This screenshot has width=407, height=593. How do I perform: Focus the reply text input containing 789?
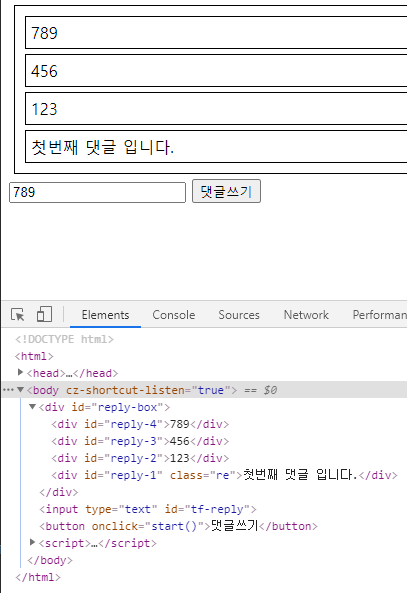[98, 192]
